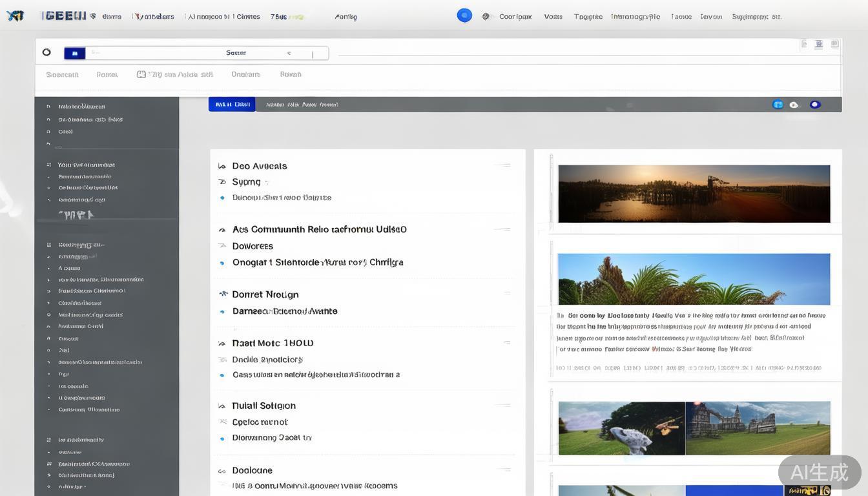
Task: Click the icon next to 'Donret Nrotign'
Action: coord(223,294)
